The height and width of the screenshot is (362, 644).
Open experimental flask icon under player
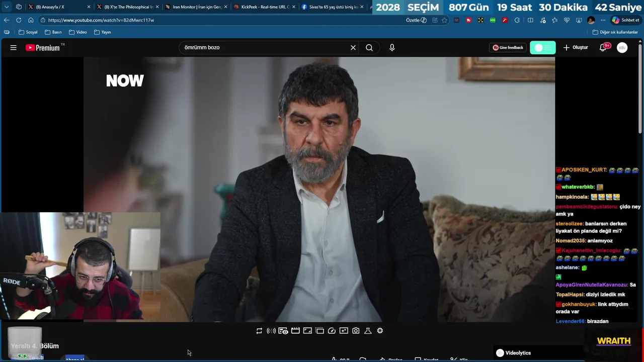click(x=368, y=331)
